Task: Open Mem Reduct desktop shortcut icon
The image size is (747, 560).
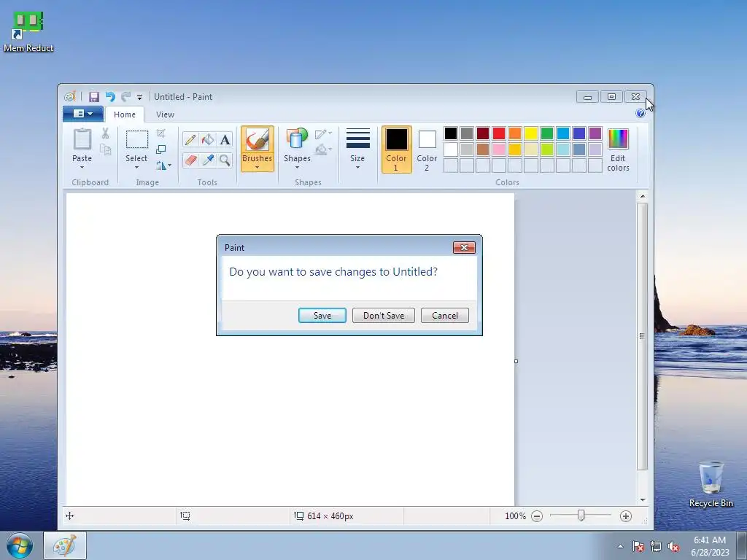Action: 28,32
